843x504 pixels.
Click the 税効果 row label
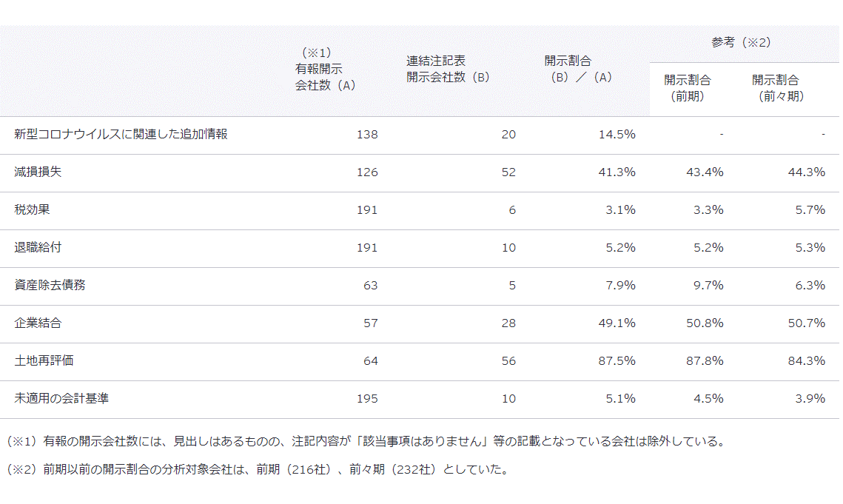coord(32,210)
